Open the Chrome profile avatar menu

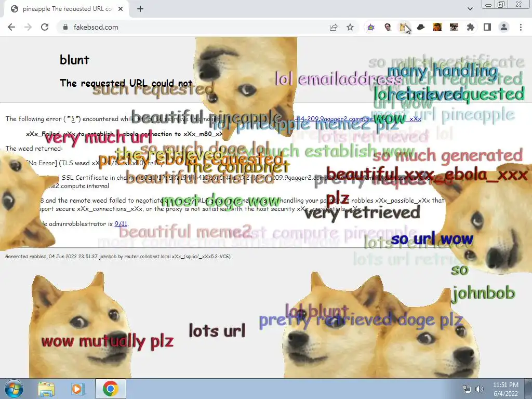(504, 27)
